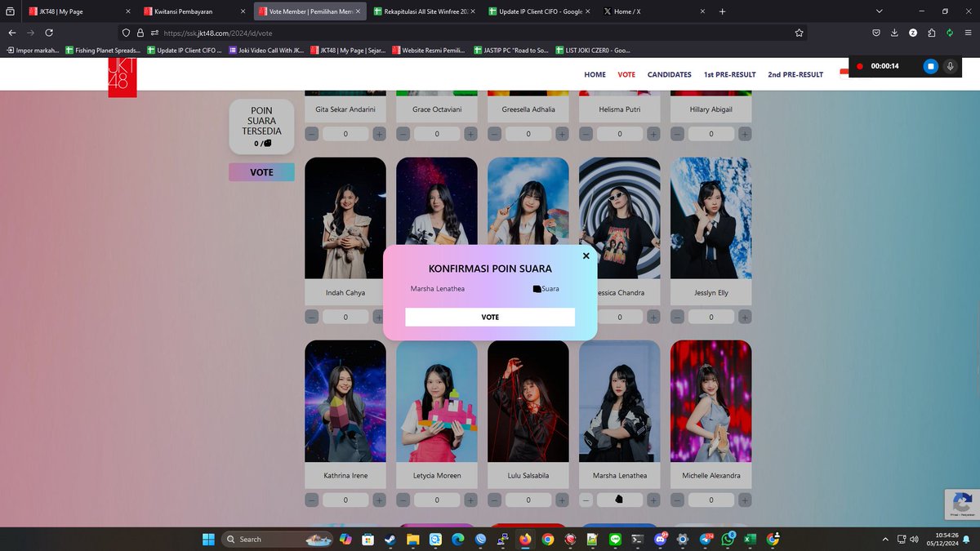
Task: Switch to the Kwitansi Pembayaran tab
Action: (x=194, y=11)
